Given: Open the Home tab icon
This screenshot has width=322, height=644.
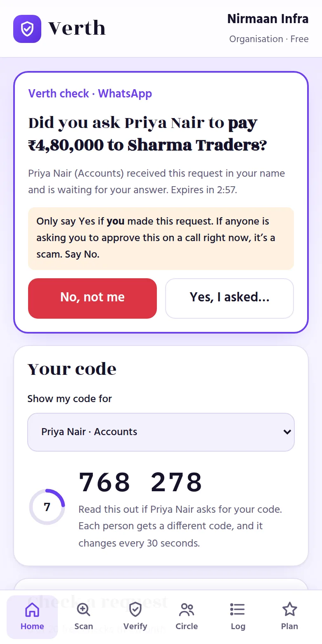Looking at the screenshot, I should pos(32,609).
